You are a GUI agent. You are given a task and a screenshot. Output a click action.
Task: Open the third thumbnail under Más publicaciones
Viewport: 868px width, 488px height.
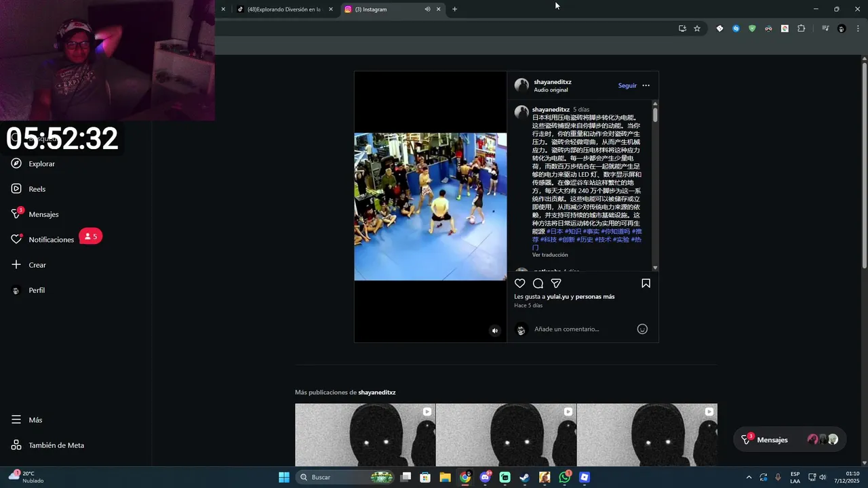647,435
